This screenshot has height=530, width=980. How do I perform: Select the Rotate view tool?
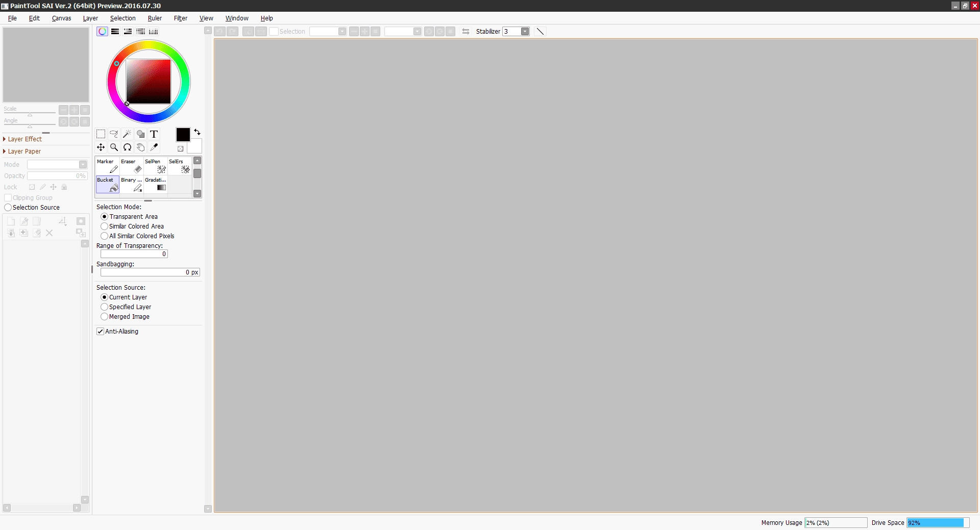tap(127, 147)
